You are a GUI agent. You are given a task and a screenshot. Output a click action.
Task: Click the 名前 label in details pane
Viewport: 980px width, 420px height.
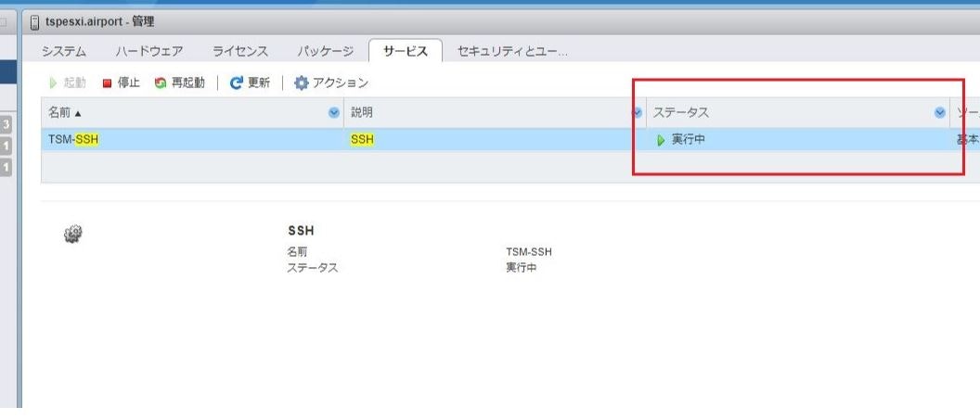pos(297,252)
